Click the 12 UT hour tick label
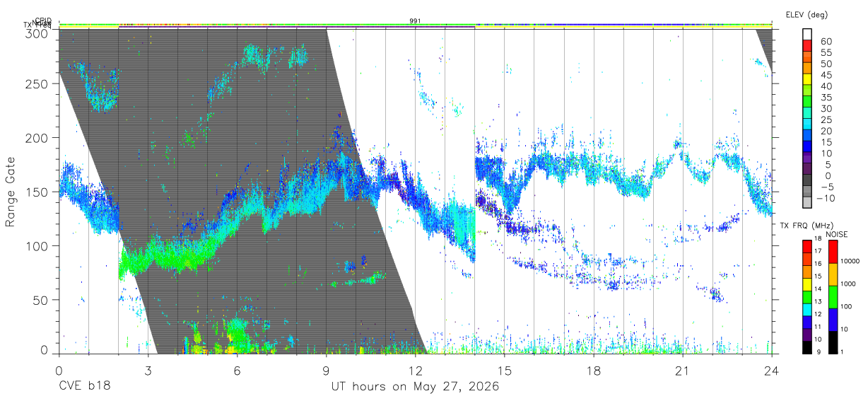This screenshot has height=401, width=868. [415, 371]
